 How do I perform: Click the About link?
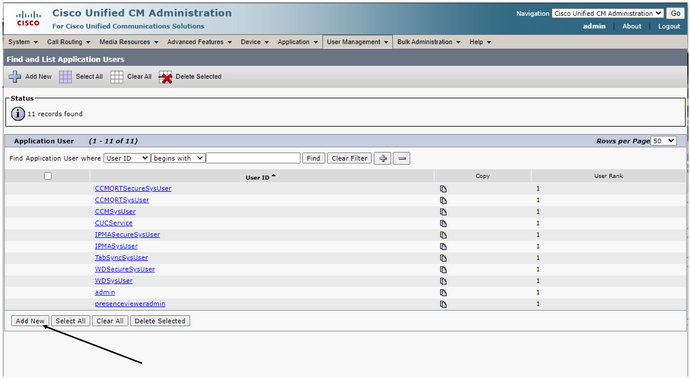(x=631, y=26)
